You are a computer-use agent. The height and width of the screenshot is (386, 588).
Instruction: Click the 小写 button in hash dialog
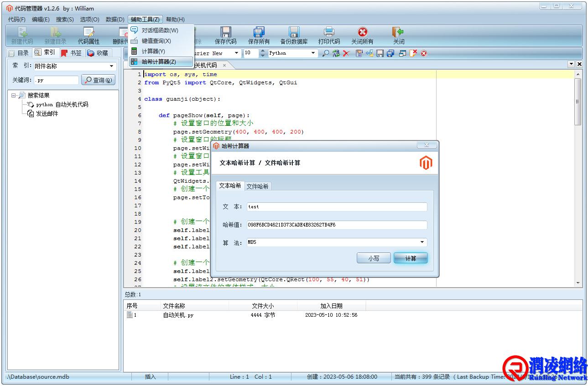(x=374, y=258)
